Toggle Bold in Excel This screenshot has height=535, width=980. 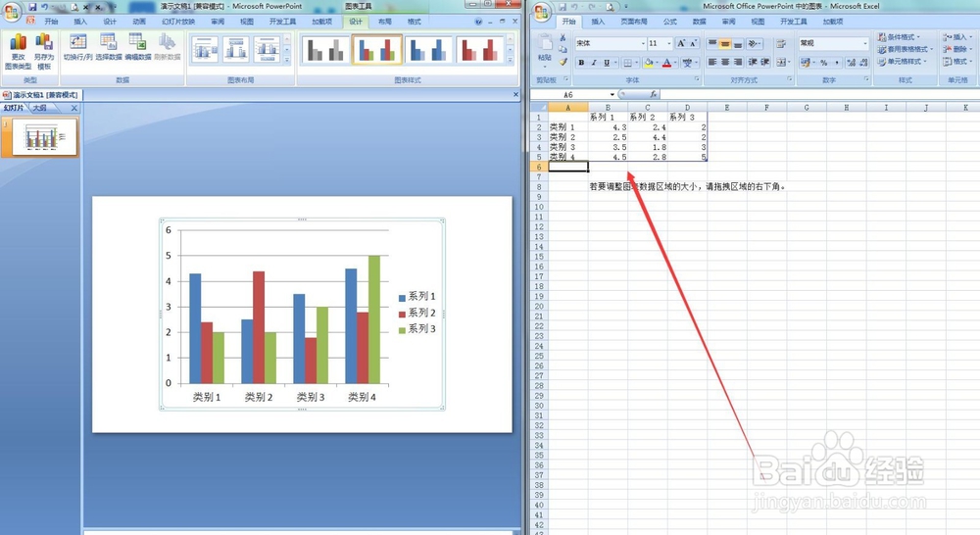click(x=581, y=63)
